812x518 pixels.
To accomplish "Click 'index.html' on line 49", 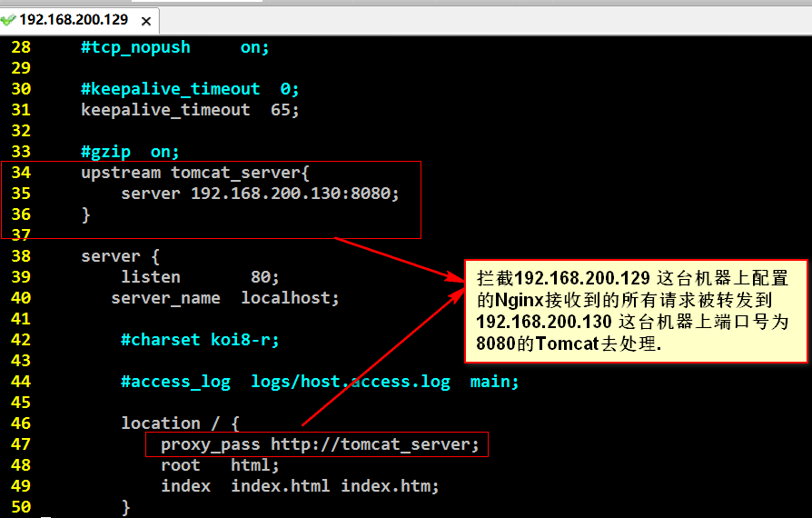I will tap(280, 486).
